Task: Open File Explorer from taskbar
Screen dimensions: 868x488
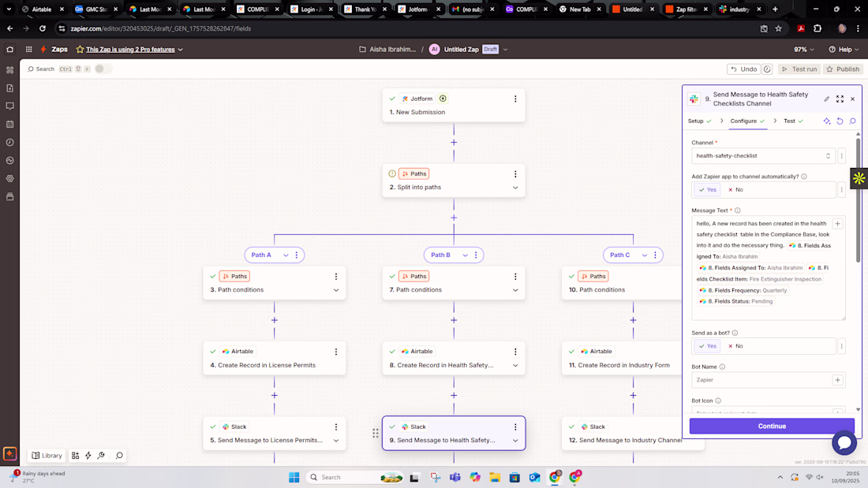Action: pos(494,477)
